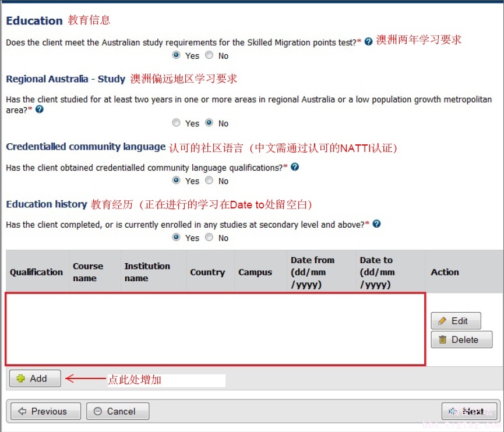Viewport: 504px width, 432px height.
Task: Select No for Australian study requirements
Action: point(209,55)
